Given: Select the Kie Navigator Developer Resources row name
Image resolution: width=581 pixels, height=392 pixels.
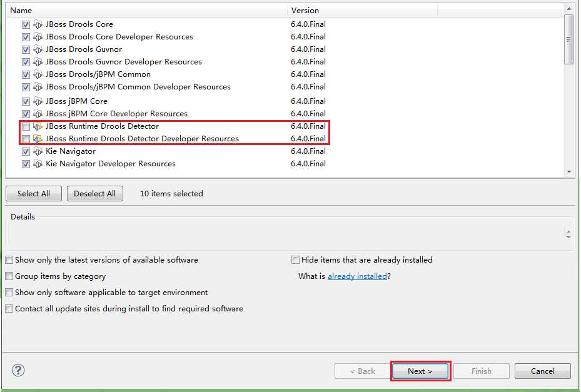Looking at the screenshot, I should pos(111,164).
